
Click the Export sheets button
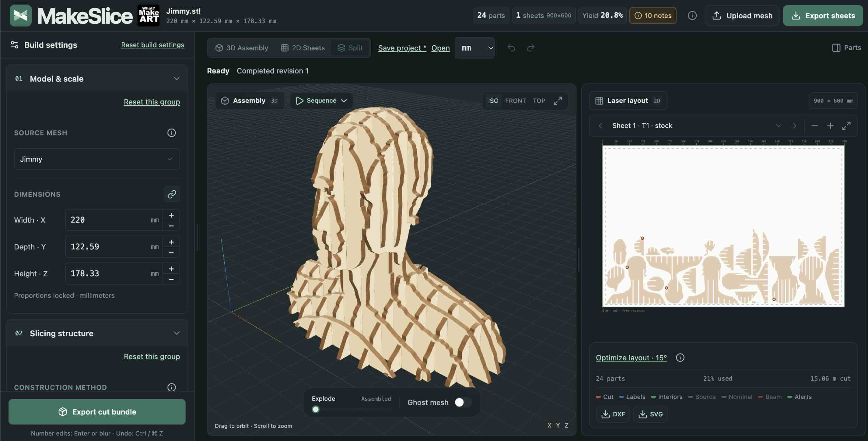[823, 16]
